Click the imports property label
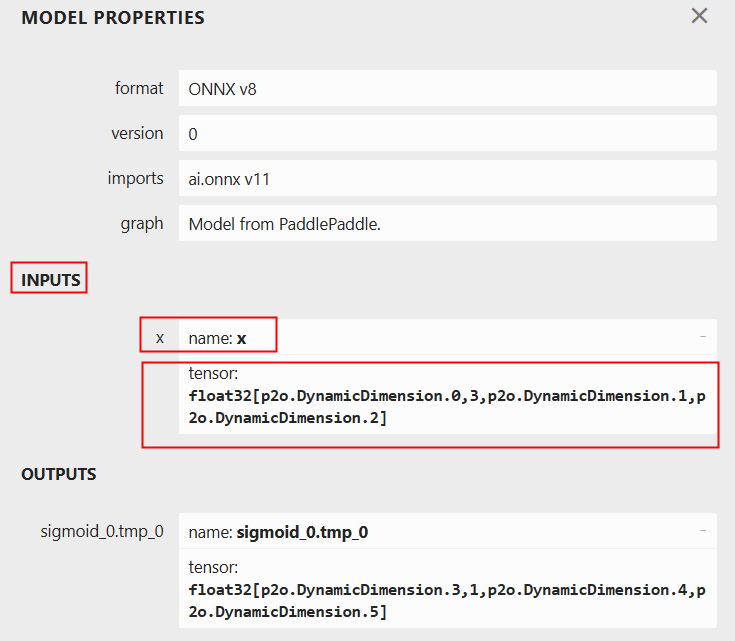The width and height of the screenshot is (735, 641). click(135, 178)
